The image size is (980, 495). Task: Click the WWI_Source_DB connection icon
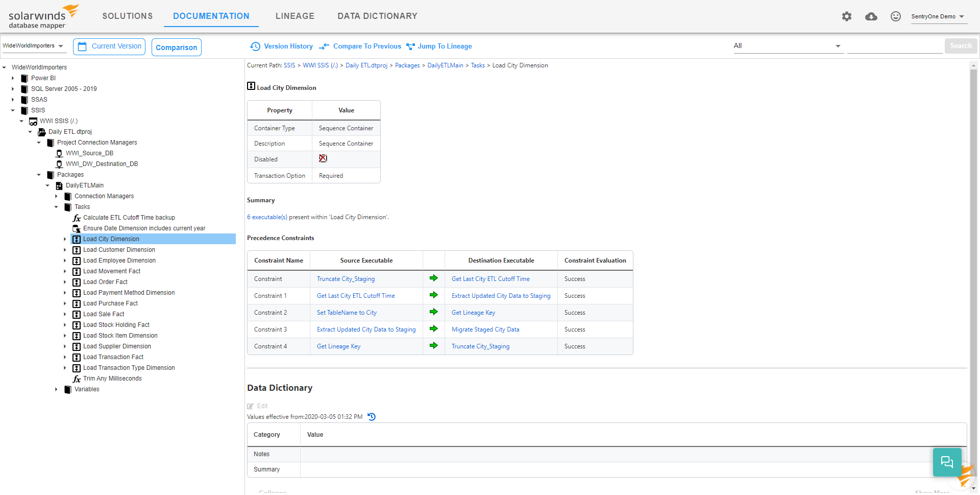pyautogui.click(x=59, y=153)
